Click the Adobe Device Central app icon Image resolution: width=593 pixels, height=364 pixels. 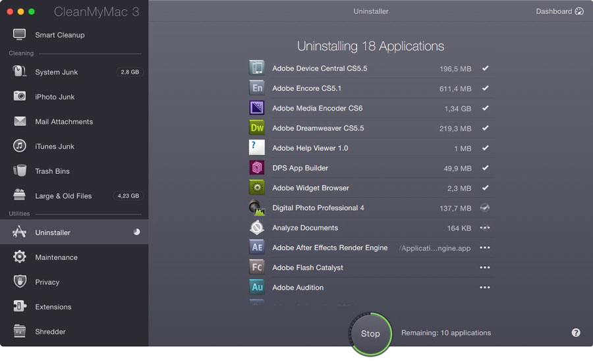pyautogui.click(x=257, y=68)
